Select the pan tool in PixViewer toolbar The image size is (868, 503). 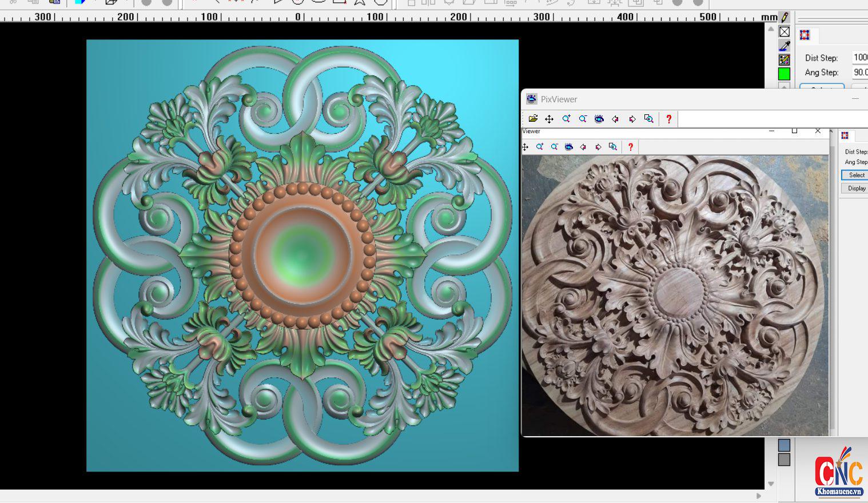click(x=549, y=119)
